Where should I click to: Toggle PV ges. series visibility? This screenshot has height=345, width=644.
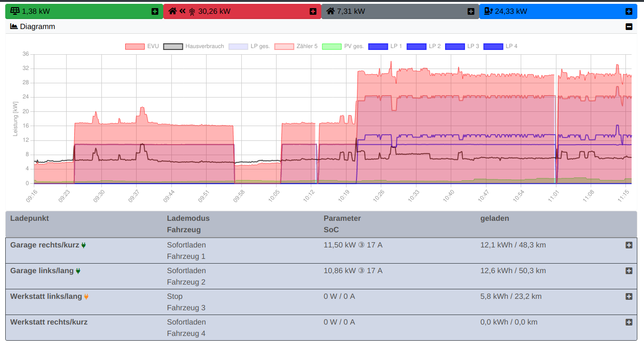click(x=343, y=46)
